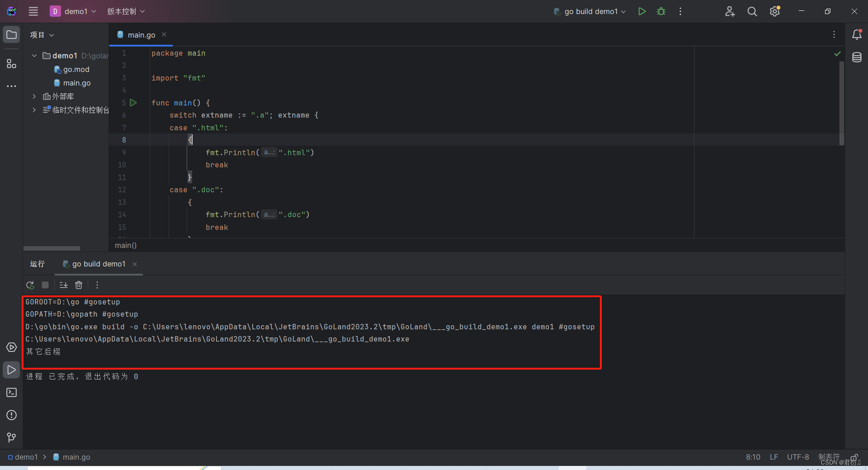Open the 项目 view selector dropdown

point(42,35)
